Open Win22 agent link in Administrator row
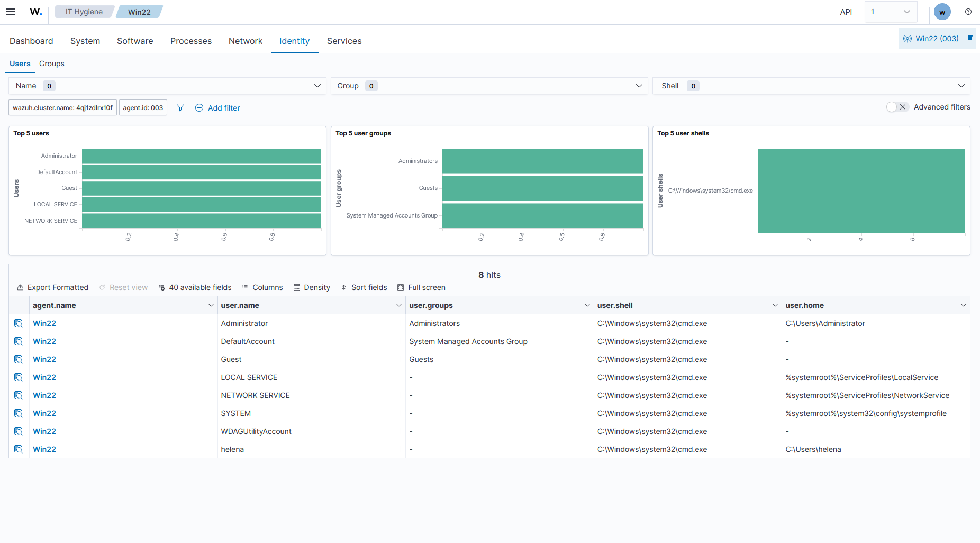 44,323
